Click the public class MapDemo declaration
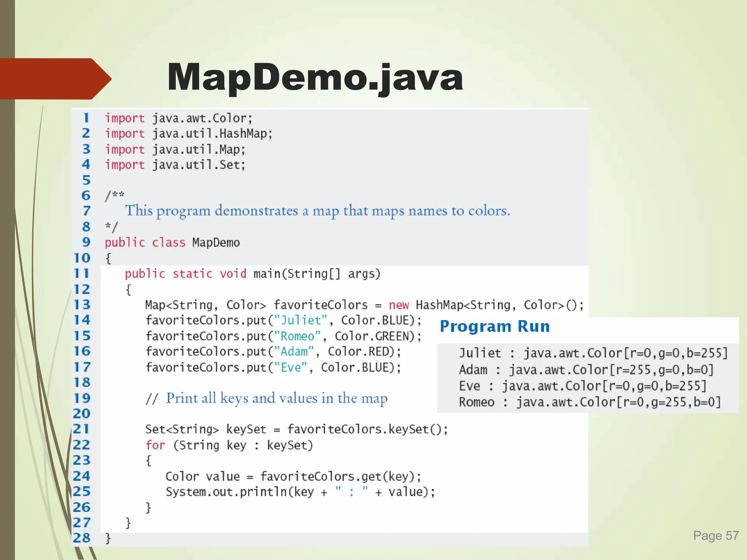Viewport: 747px width, 560px height. point(172,242)
